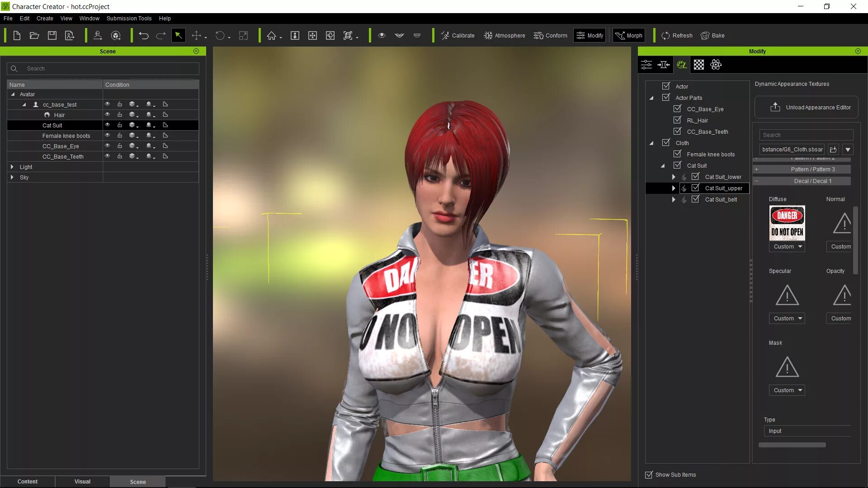Click the Save project icon
The image size is (868, 488).
[x=52, y=36]
